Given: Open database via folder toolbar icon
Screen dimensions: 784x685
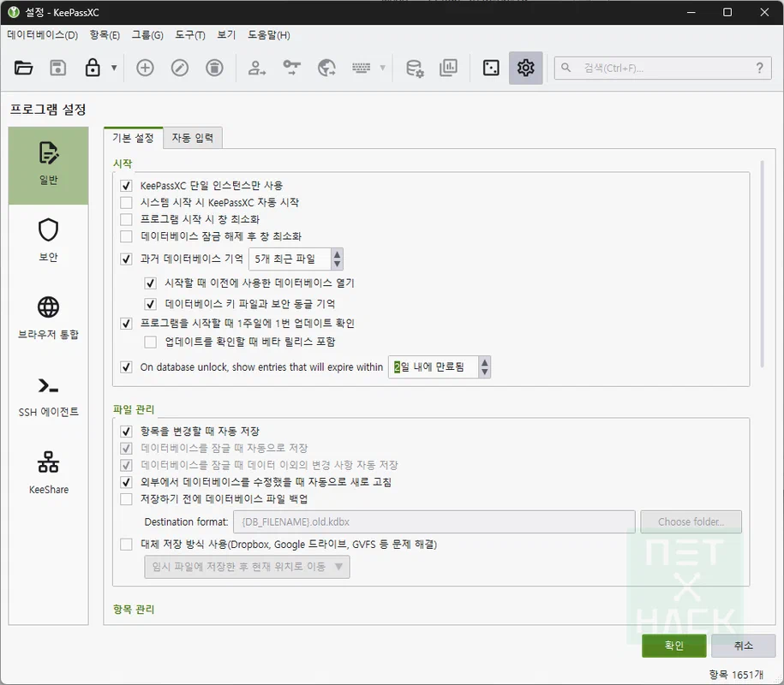Looking at the screenshot, I should (23, 68).
